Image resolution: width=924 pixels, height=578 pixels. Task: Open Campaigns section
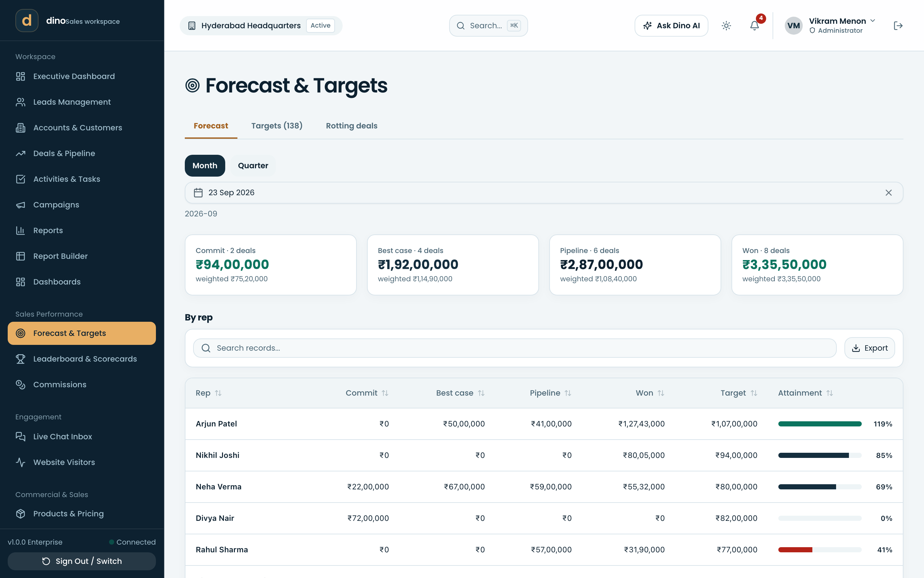point(82,205)
